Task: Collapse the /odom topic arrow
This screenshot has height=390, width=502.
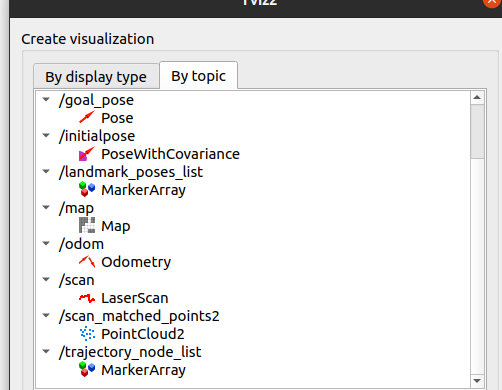Action: (x=46, y=243)
